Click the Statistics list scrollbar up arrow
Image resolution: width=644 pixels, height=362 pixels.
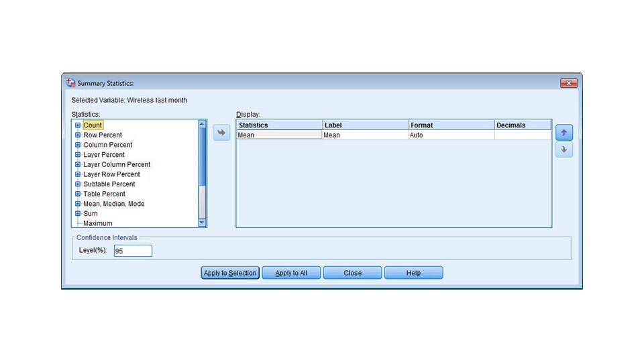(202, 124)
